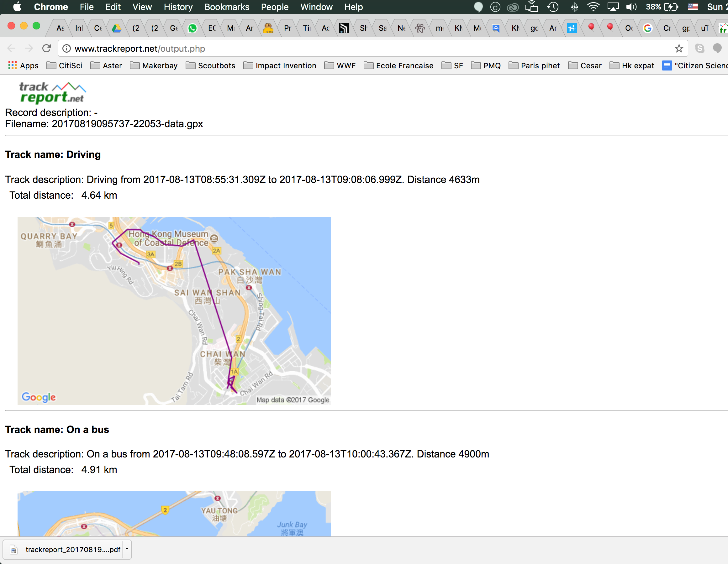Open the Bluetooth menu bar icon
This screenshot has height=564, width=728.
(574, 7)
